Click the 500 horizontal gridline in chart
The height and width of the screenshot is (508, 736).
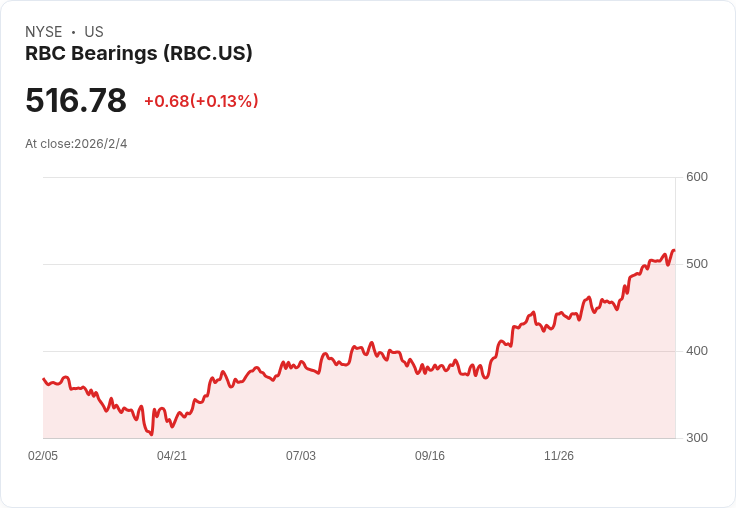(x=300, y=264)
